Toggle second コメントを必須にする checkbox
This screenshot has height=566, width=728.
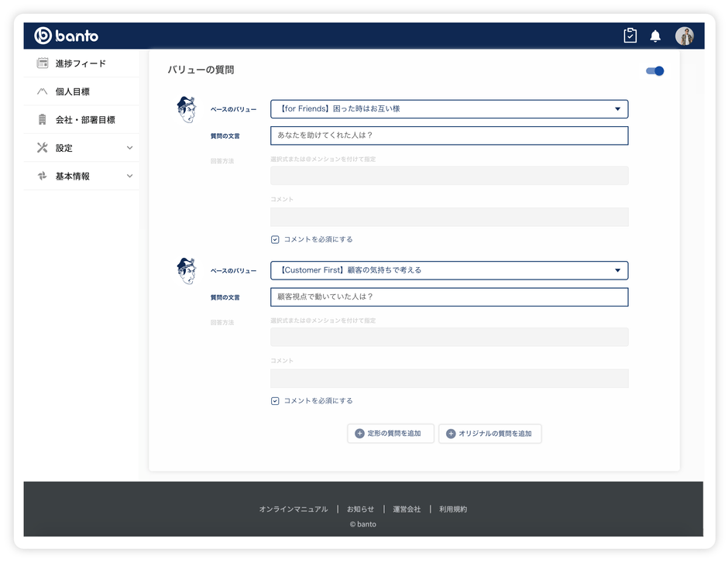275,401
